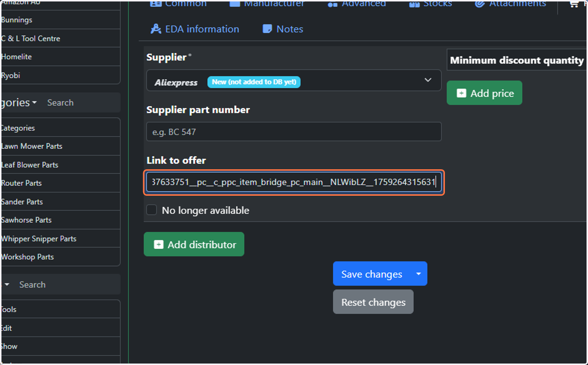This screenshot has height=365, width=588.
Task: Open the Leaf Blower Parts category
Action: coord(60,165)
